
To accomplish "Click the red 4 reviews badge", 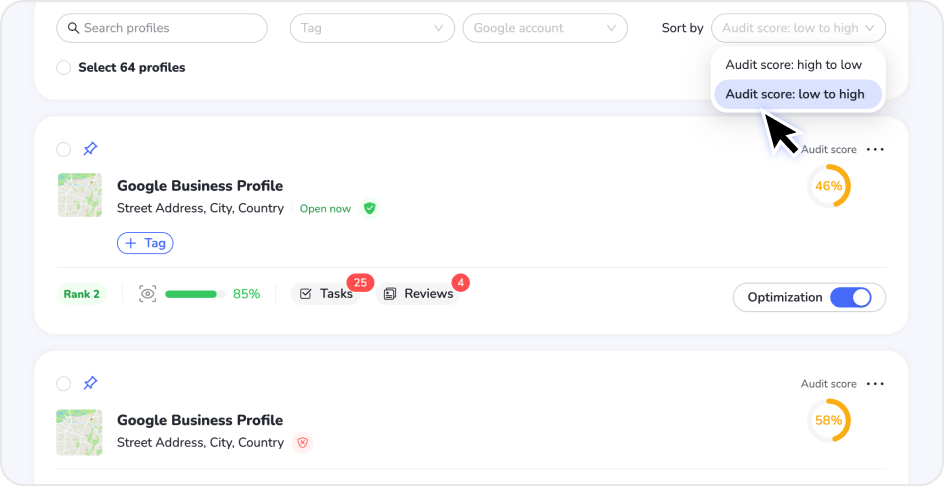I will tap(461, 282).
